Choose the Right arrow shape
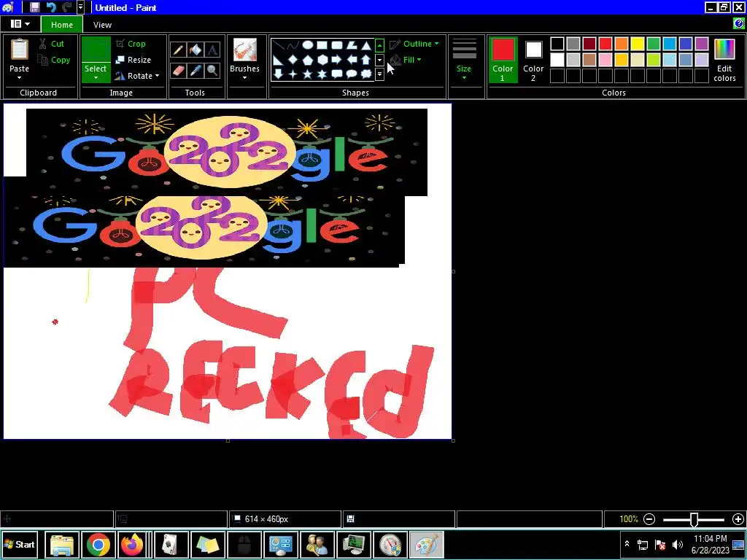 tap(337, 60)
